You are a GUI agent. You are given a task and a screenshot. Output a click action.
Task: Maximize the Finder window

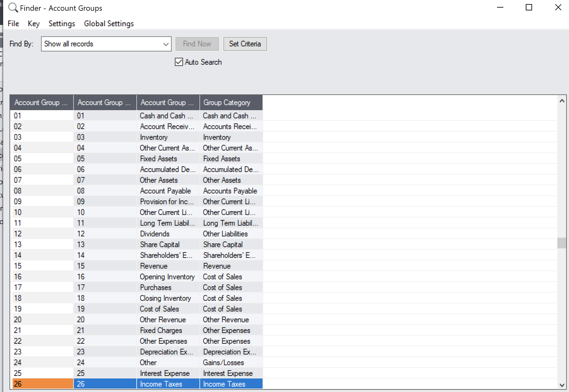529,7
